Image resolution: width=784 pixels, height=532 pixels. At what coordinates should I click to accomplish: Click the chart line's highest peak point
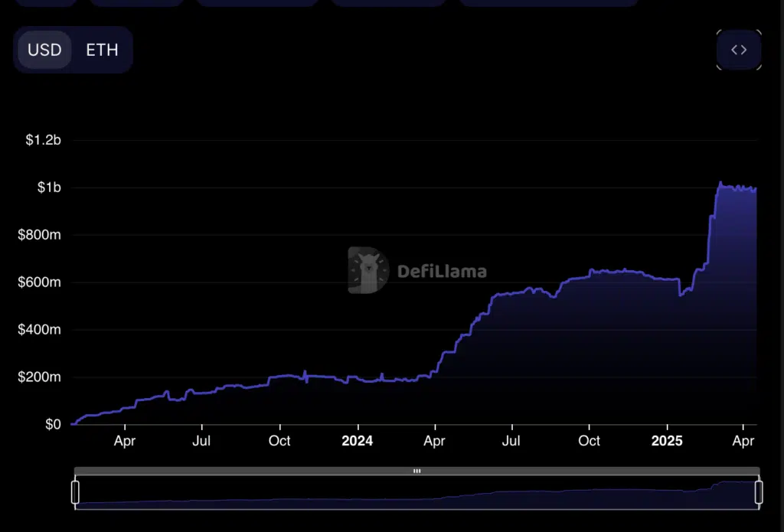[720, 182]
